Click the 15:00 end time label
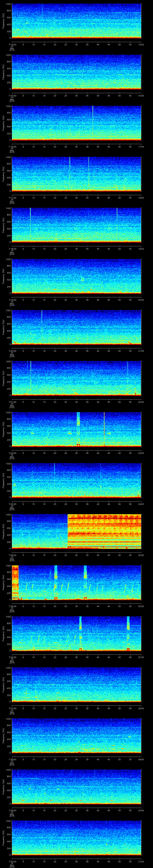This screenshot has height=868, width=153. tap(141, 44)
